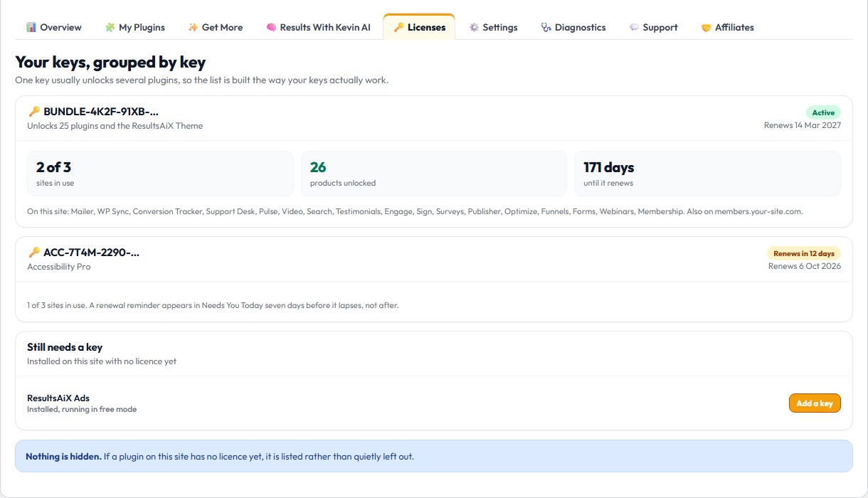
Task: Click the Get More sparkle icon
Action: 193,27
